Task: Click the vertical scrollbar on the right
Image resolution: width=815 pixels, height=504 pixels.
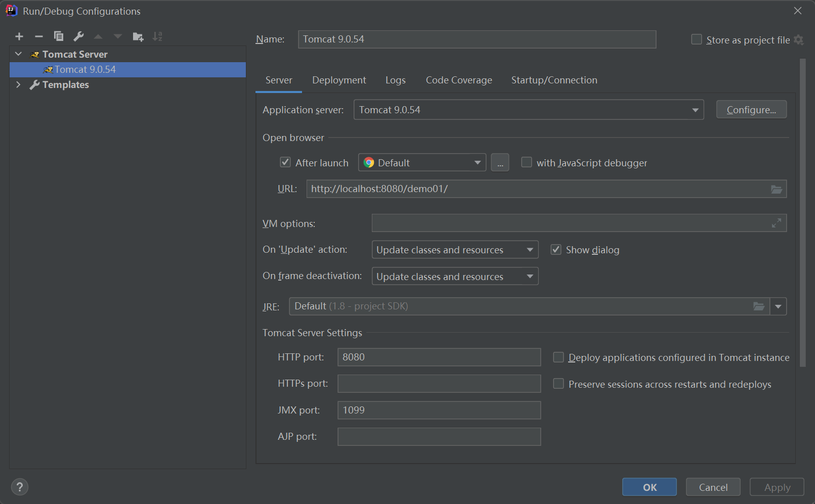Action: click(802, 212)
